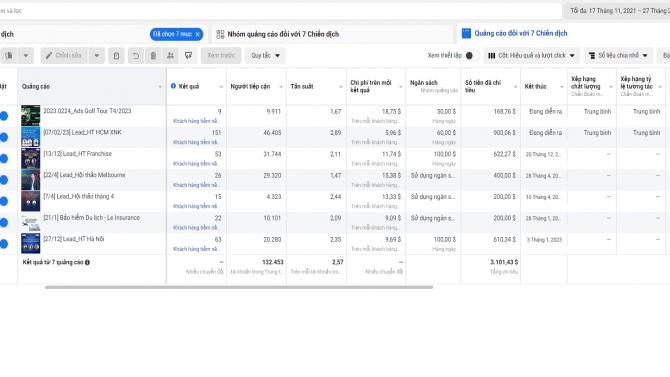Image resolution: width=670 pixels, height=377 pixels.
Task: Click Sử dụng ngân s... in Melbourne row
Action: [433, 175]
